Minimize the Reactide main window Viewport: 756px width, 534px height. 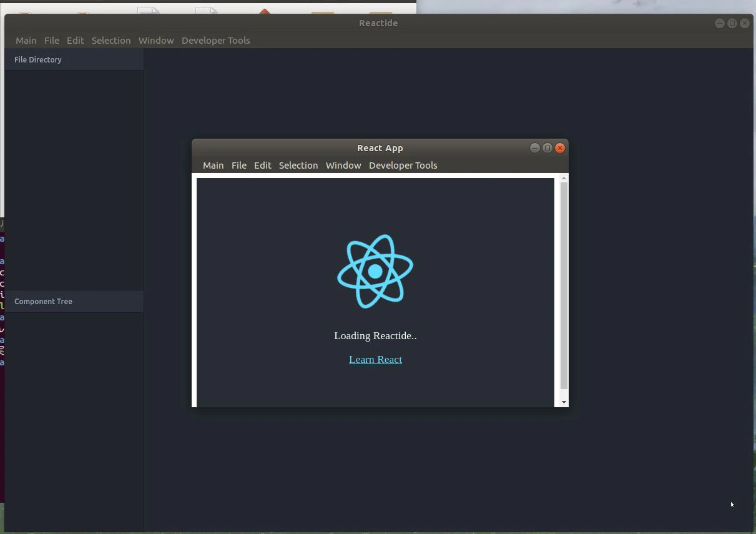coord(720,23)
